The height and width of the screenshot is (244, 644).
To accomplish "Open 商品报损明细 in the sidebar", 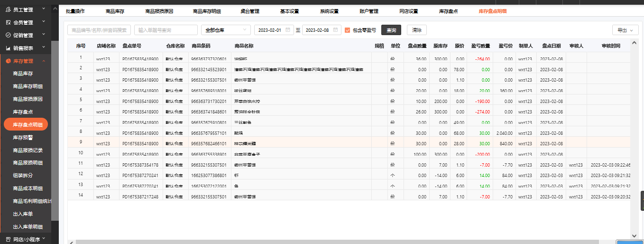I will point(28,163).
